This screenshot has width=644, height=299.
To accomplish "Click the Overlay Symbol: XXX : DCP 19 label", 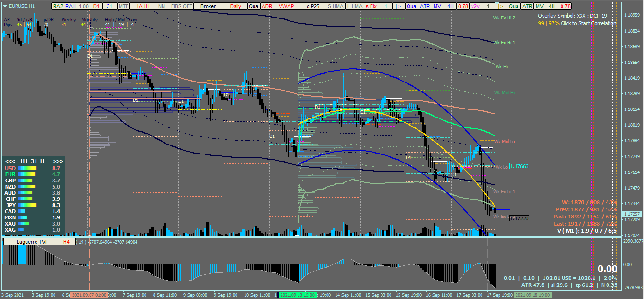I will (x=572, y=16).
